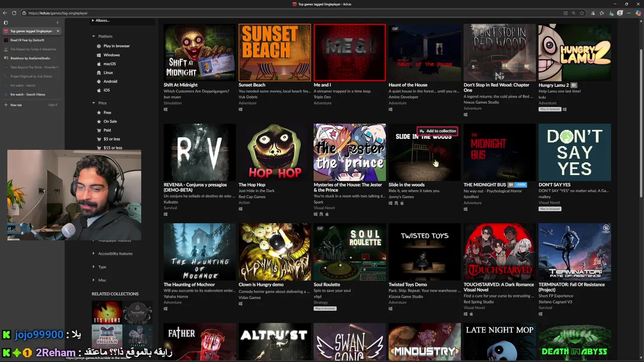Open Haunt of the House title link
The image size is (644, 362).
(408, 85)
